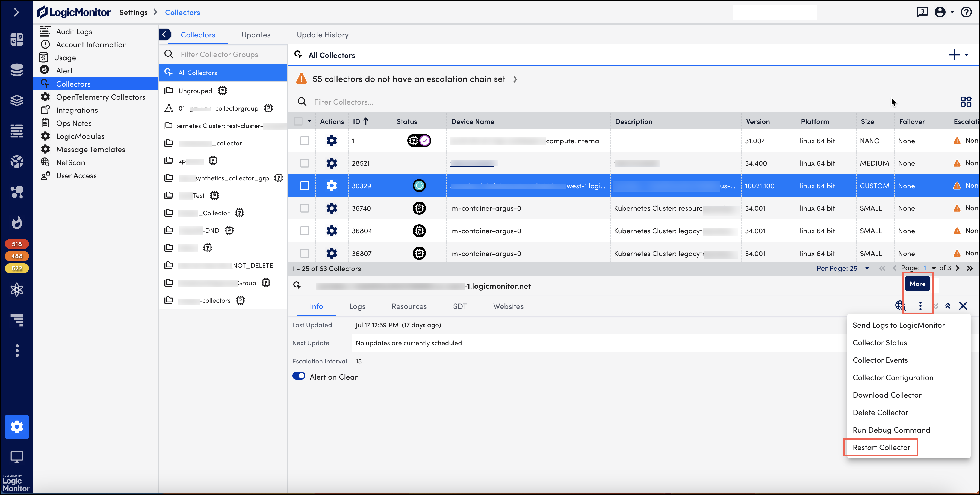
Task: Open the user account dropdown
Action: pos(944,12)
